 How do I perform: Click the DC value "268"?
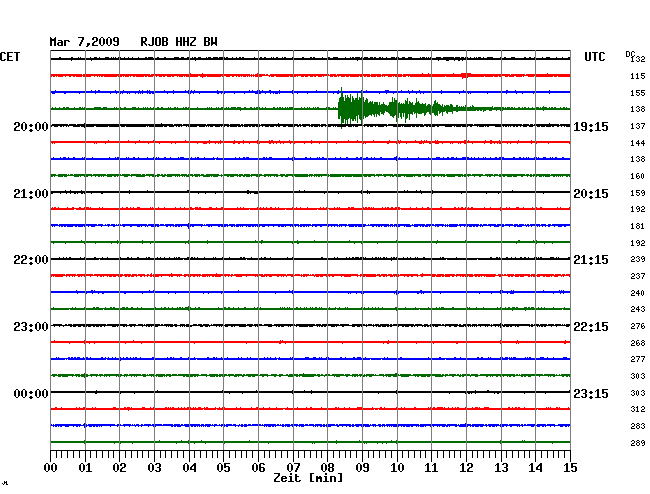pyautogui.click(x=638, y=343)
